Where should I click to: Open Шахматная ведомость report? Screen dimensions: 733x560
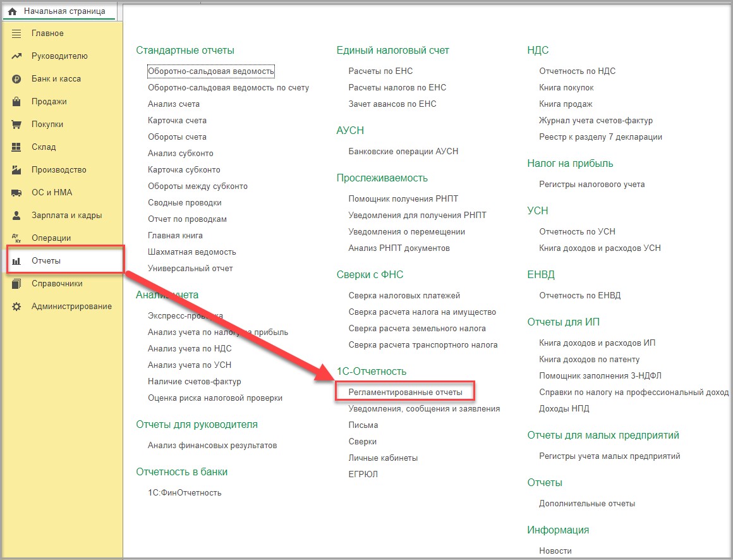point(191,252)
